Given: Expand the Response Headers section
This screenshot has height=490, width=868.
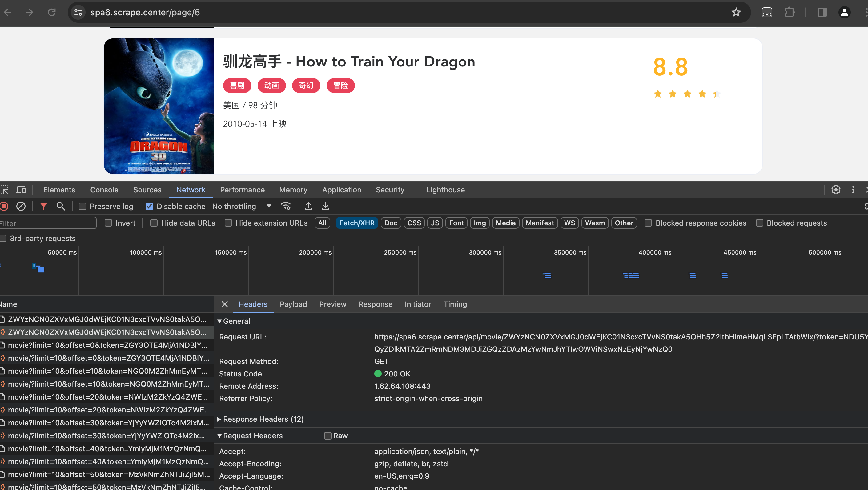Looking at the screenshot, I should coord(263,419).
